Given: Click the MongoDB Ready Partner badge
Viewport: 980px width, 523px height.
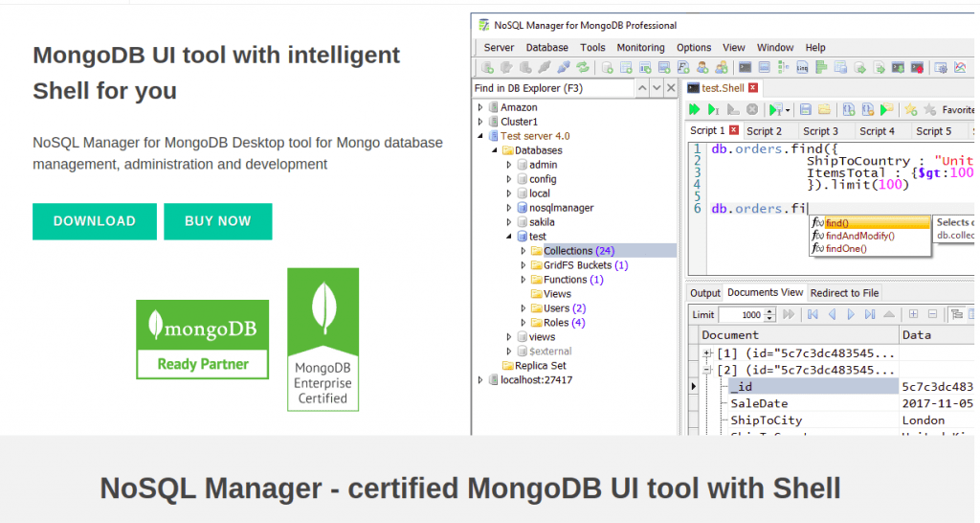Looking at the screenshot, I should click(x=203, y=340).
